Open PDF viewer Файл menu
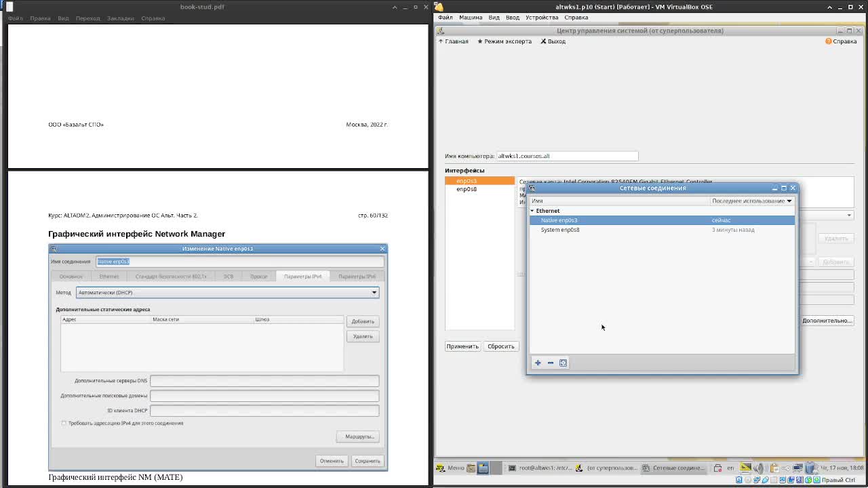The width and height of the screenshot is (868, 488). click(x=15, y=18)
